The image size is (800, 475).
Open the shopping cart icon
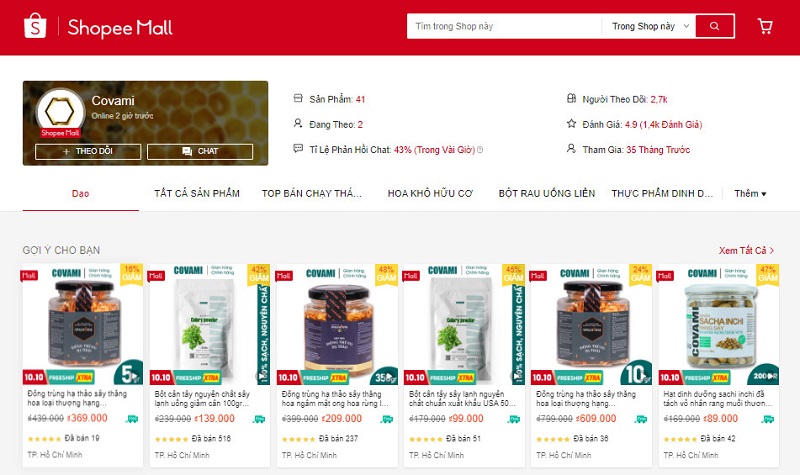pyautogui.click(x=765, y=26)
